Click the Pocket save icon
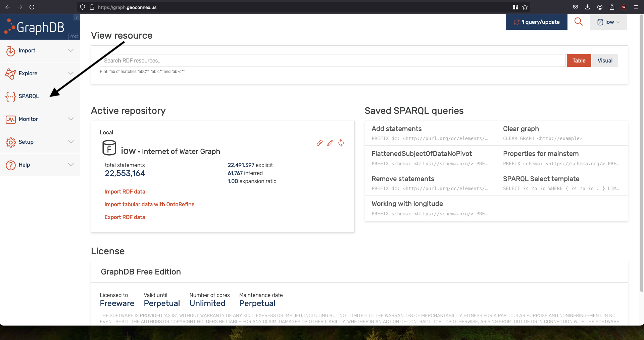644x340 pixels. click(x=575, y=7)
